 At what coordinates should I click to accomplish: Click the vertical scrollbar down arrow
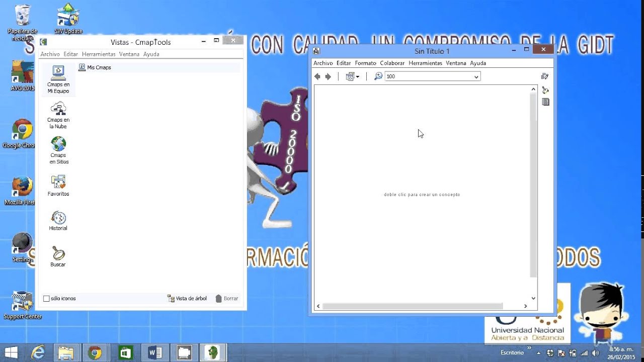pyautogui.click(x=534, y=298)
